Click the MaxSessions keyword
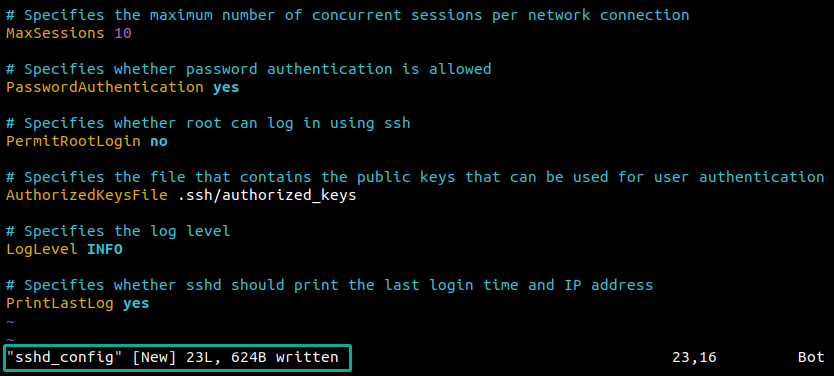The image size is (834, 376). (56, 33)
